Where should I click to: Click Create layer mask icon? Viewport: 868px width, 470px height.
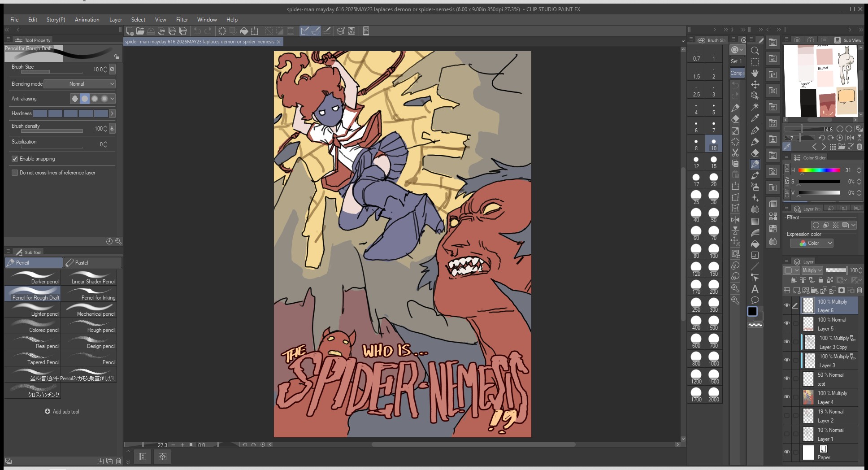click(x=842, y=290)
